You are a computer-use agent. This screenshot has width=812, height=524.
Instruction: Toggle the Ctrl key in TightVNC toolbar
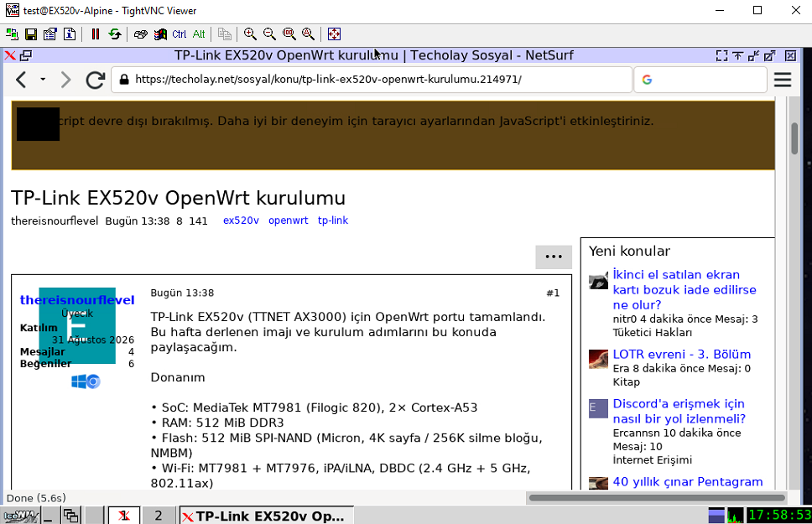180,34
